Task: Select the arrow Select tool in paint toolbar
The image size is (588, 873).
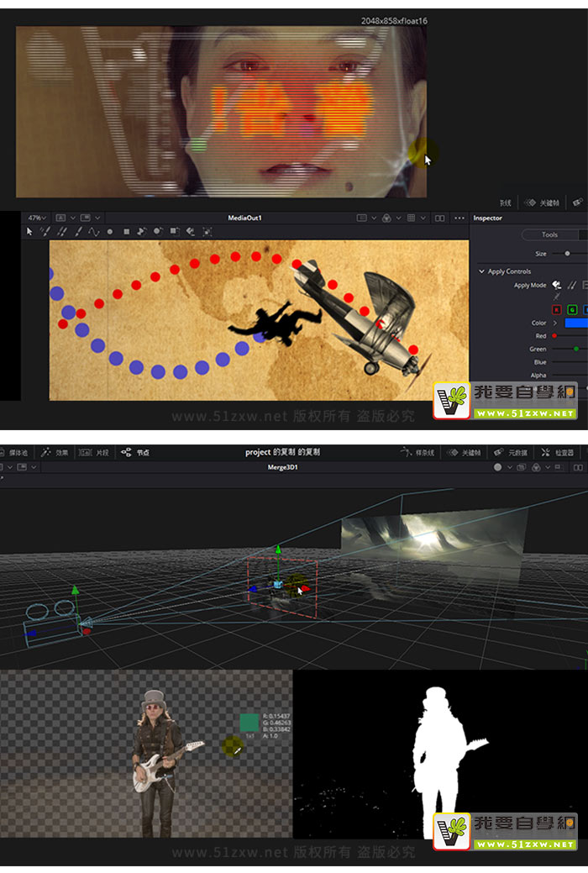Action: tap(29, 232)
